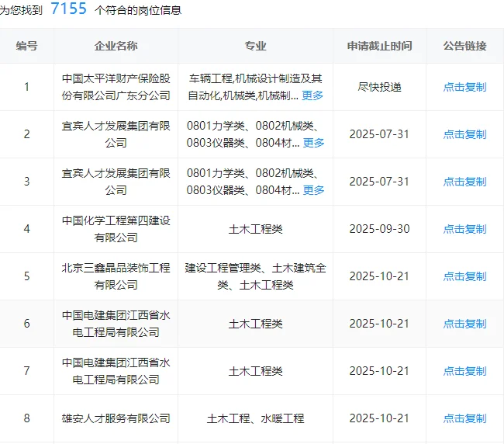Click deadline 2025-10-21 in row 6

click(380, 324)
